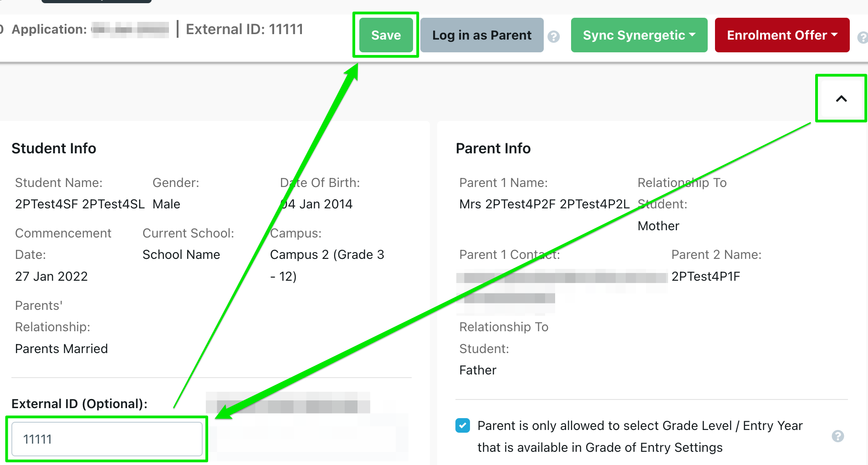Click the Log in as Parent button

pyautogui.click(x=482, y=35)
